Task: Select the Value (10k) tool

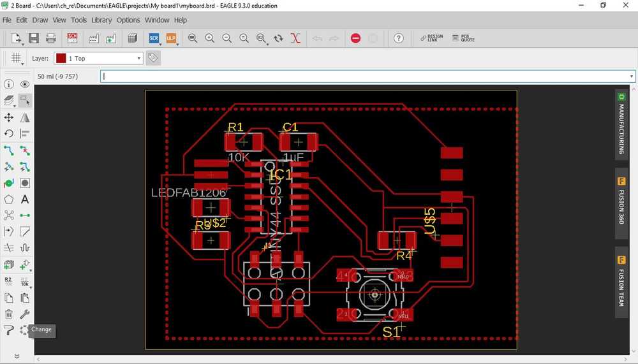Action: point(25,281)
